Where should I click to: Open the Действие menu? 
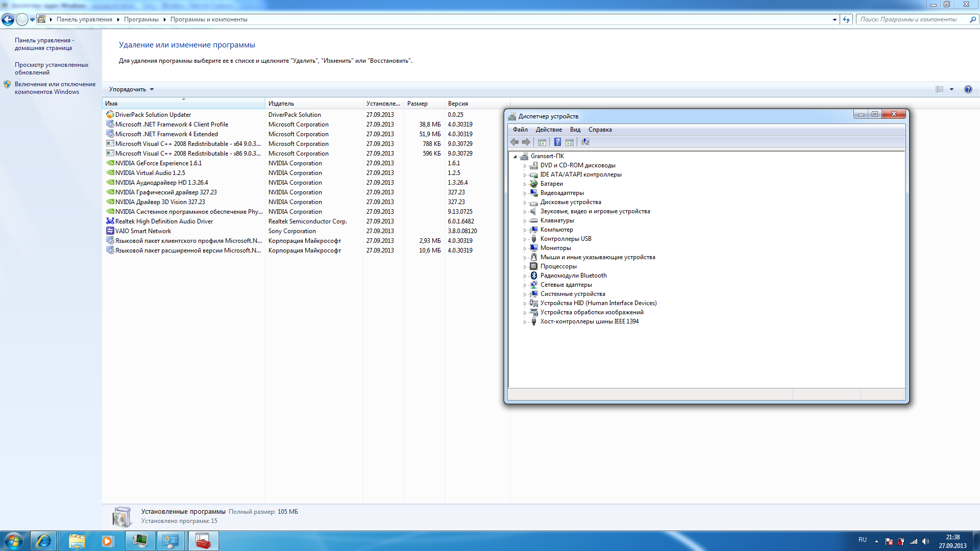pos(549,130)
